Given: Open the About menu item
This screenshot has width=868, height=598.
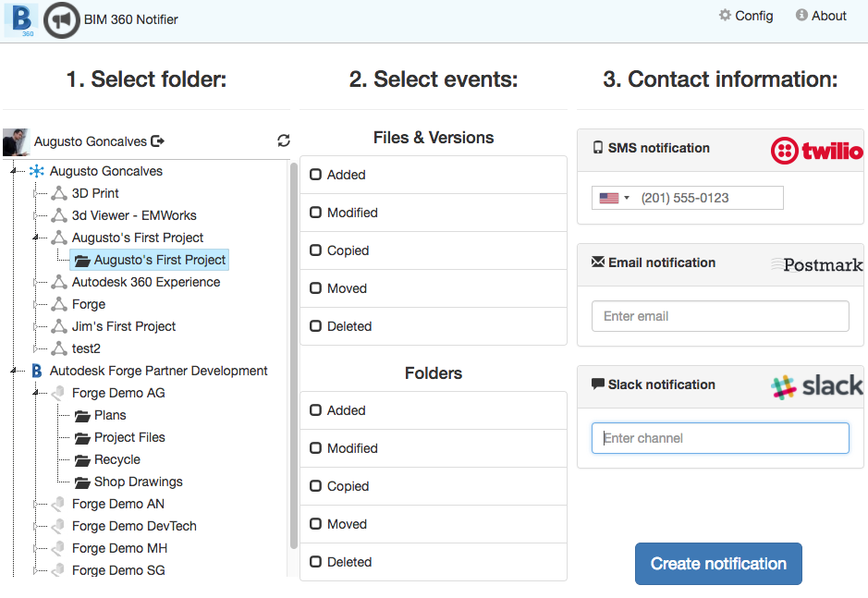Looking at the screenshot, I should 821,16.
